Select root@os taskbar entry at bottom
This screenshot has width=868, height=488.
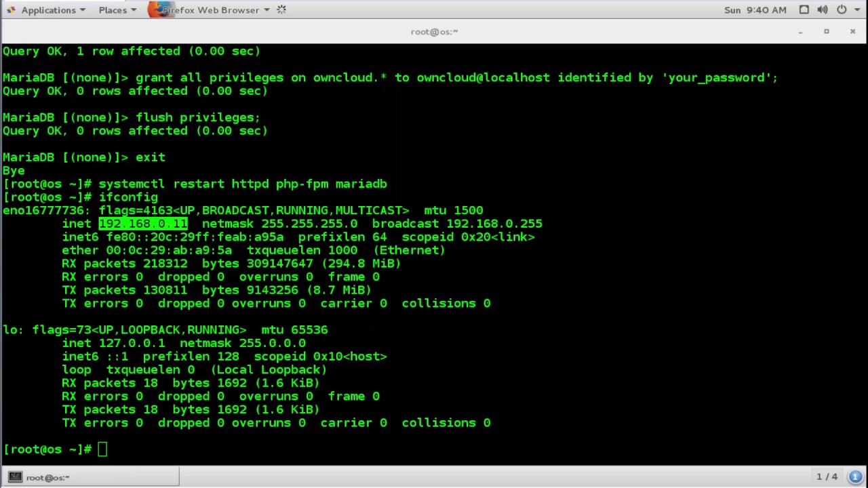[91, 477]
